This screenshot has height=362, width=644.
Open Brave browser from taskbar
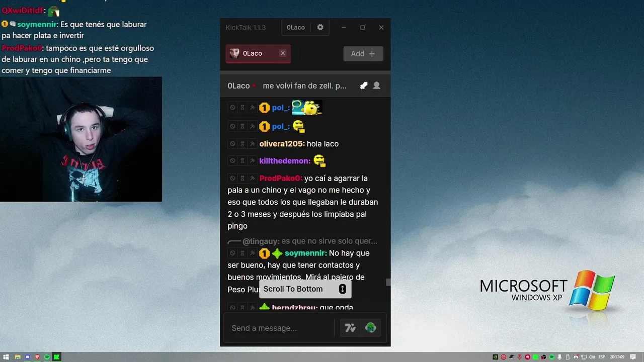(x=37, y=357)
